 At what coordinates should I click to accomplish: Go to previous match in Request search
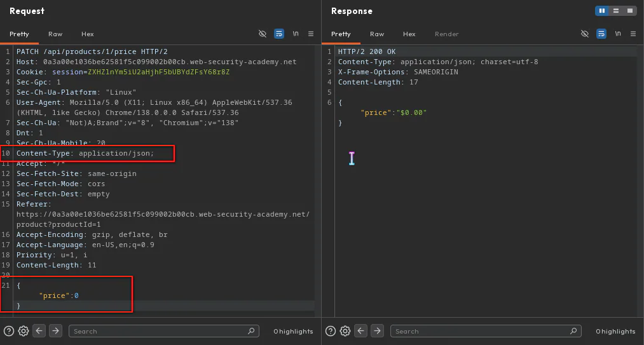pos(39,330)
